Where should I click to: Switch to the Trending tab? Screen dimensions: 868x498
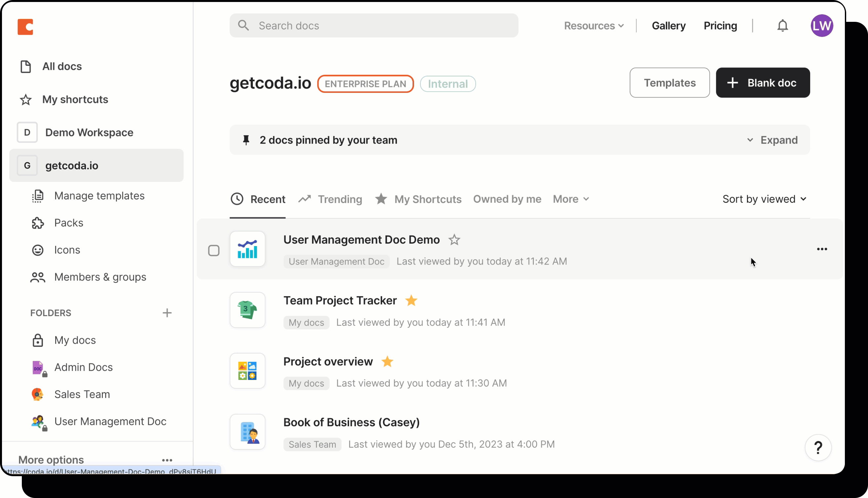pyautogui.click(x=340, y=199)
